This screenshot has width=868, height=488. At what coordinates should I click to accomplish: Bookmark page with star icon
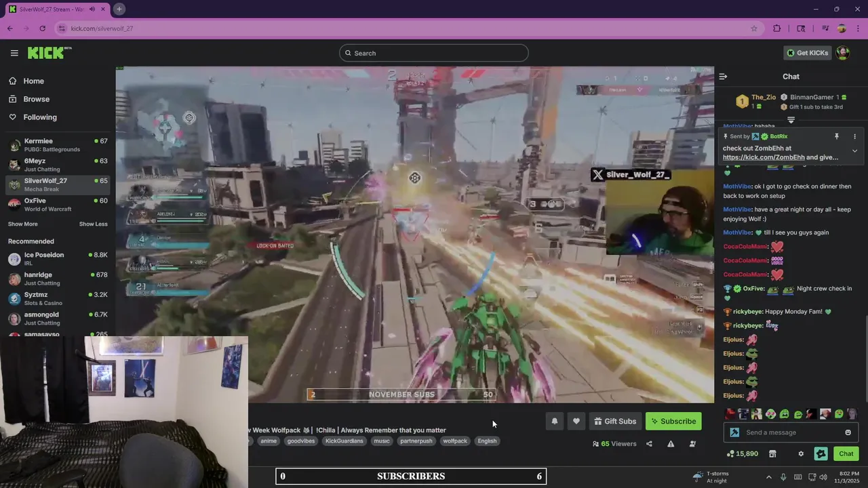[753, 28]
